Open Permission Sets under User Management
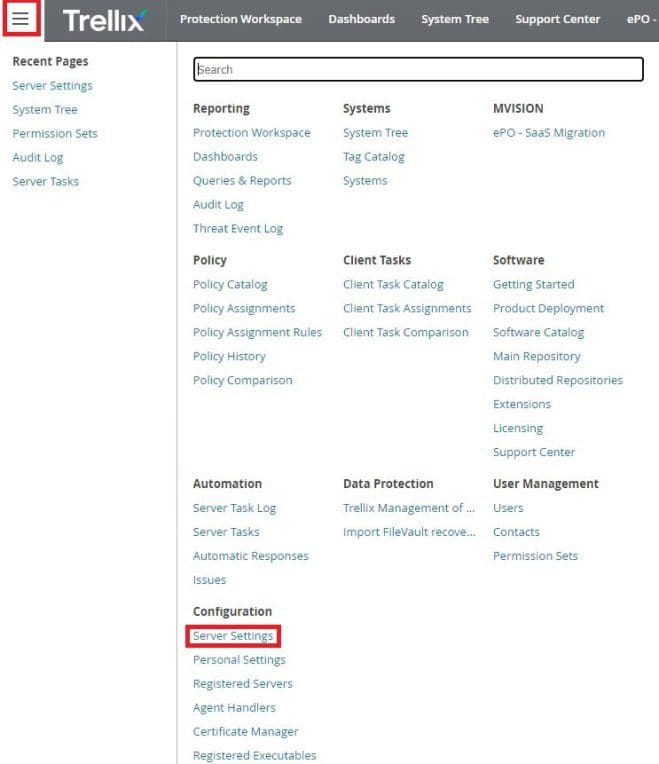 point(535,556)
